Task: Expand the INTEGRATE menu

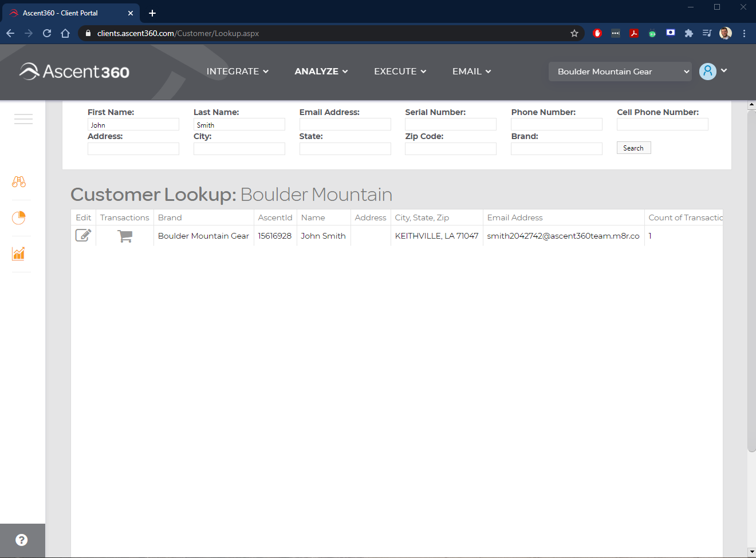Action: click(x=238, y=72)
